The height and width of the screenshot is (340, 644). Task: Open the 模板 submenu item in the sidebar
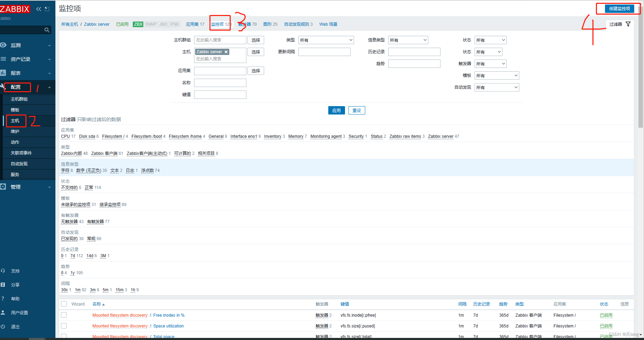click(x=15, y=110)
